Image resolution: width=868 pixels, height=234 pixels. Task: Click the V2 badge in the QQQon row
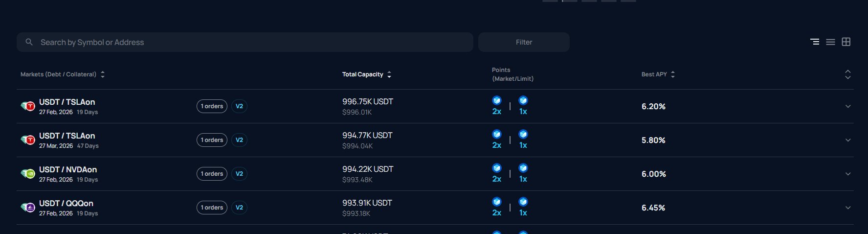239,208
